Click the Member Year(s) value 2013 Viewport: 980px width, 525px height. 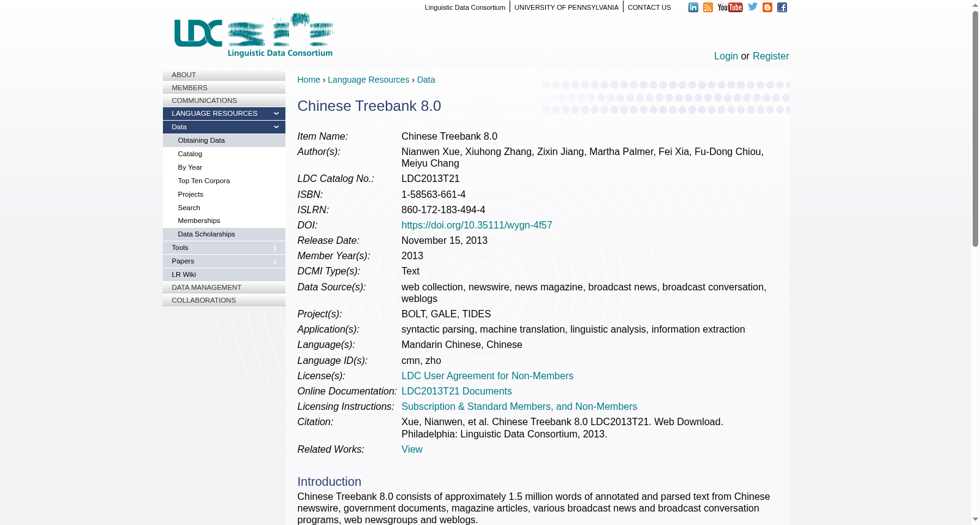click(412, 256)
